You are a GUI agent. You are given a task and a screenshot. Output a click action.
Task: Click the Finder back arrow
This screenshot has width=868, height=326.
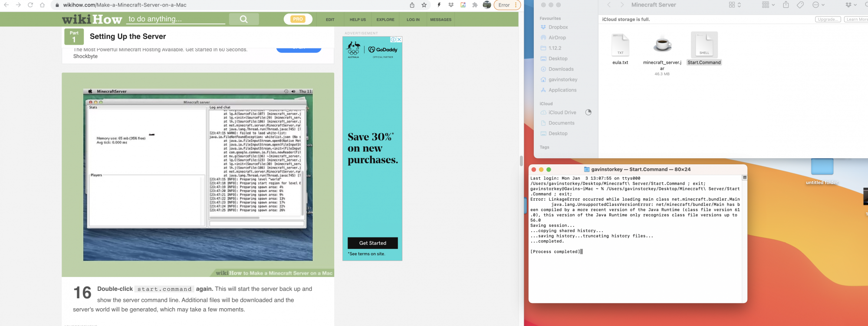(x=609, y=5)
